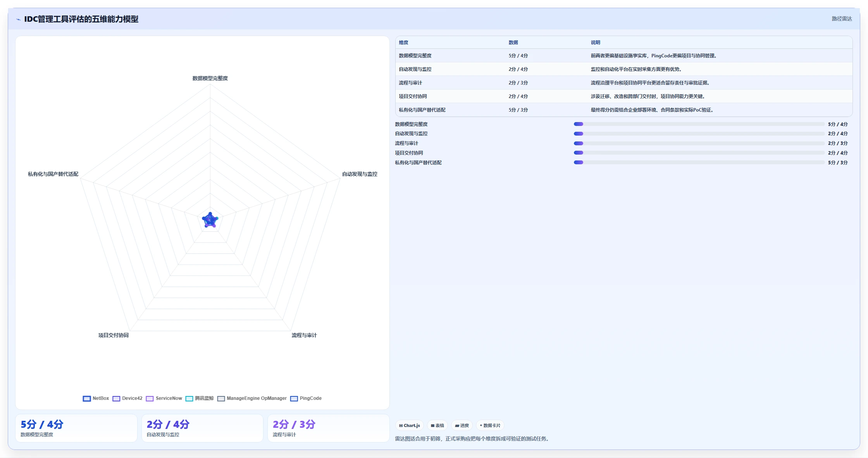Open the 5分 / 4分 数据模型完整度 stat card
Viewport: 868px width, 458px height.
[x=76, y=428]
